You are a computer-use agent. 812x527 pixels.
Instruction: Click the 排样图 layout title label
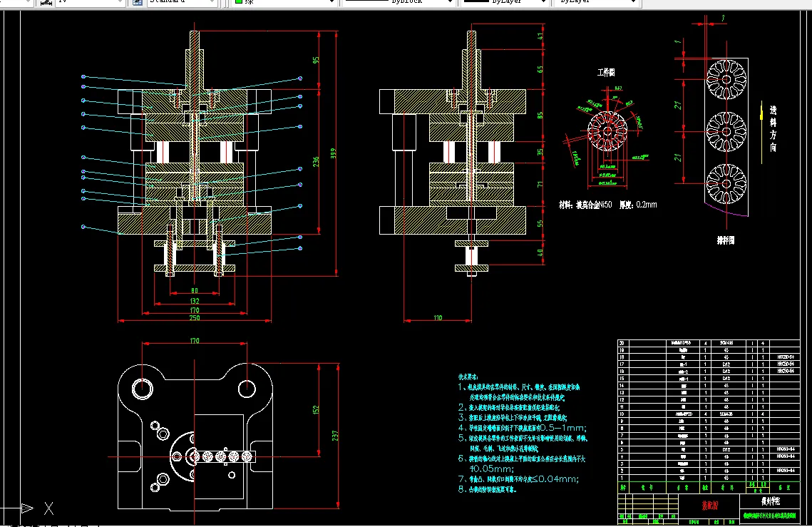726,240
